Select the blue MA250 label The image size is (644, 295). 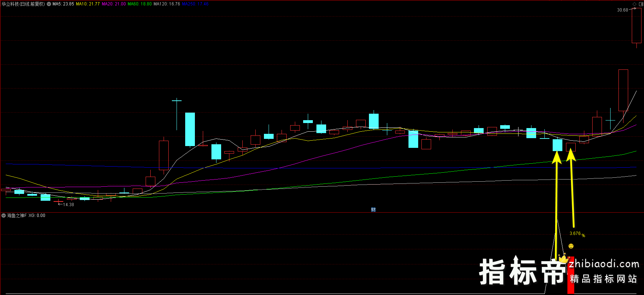tap(195, 4)
